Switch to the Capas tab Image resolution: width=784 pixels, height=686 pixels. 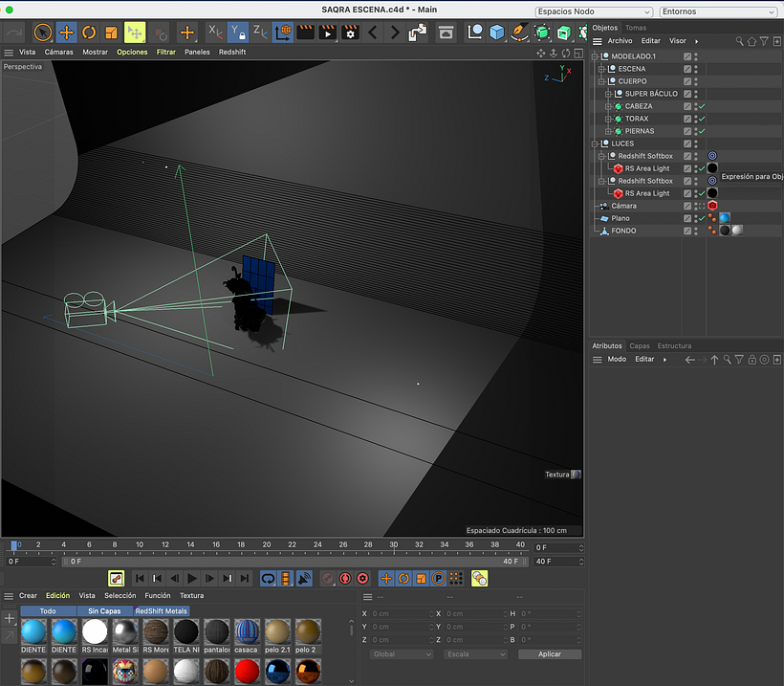pyautogui.click(x=640, y=345)
